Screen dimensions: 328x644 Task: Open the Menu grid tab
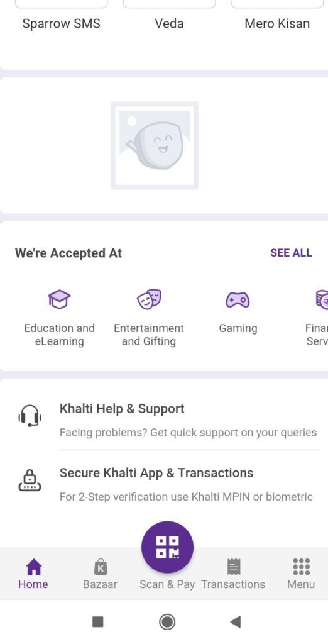[301, 574]
